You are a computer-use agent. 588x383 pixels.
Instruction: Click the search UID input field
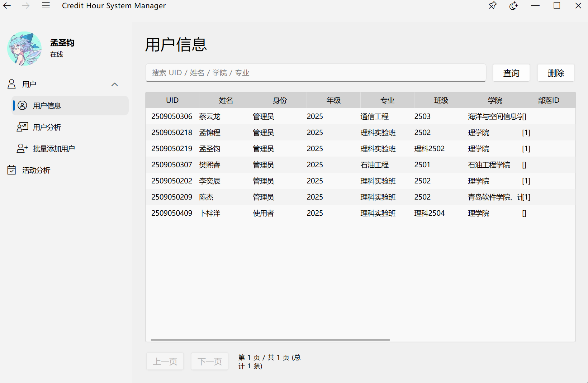(x=316, y=73)
